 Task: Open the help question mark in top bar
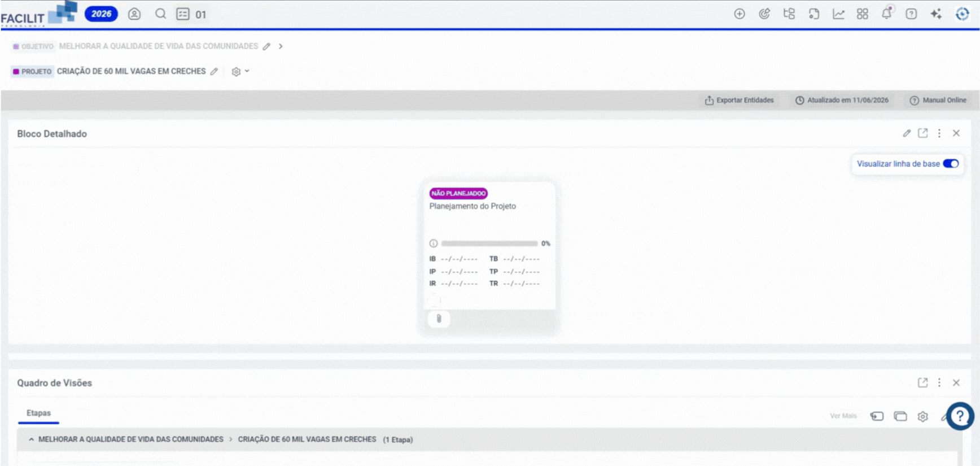[x=911, y=14]
